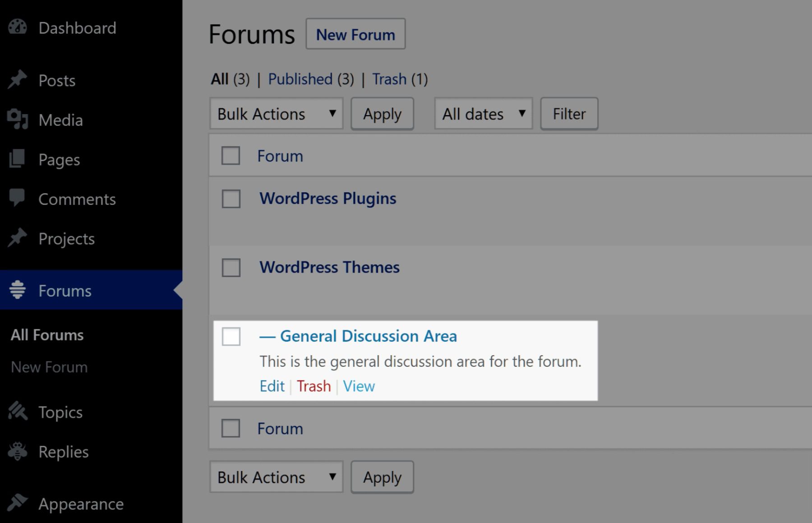
Task: Open the lower Bulk Actions dropdown
Action: tap(276, 477)
